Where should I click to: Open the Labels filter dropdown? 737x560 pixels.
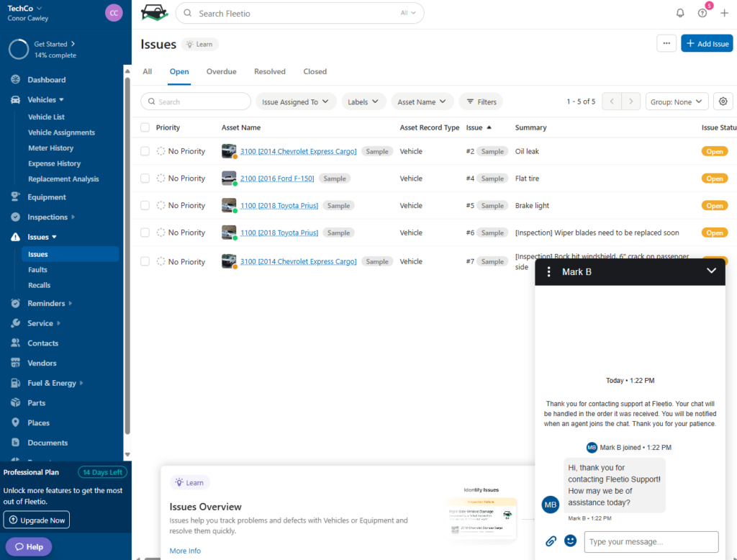click(x=363, y=101)
